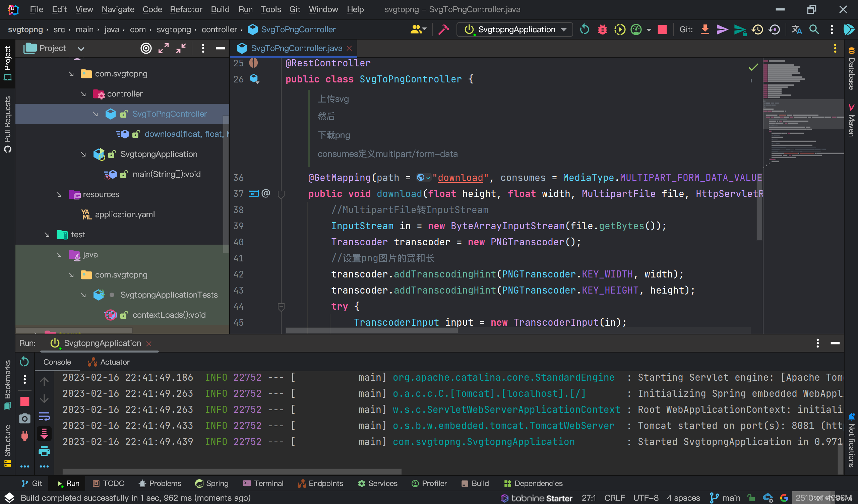This screenshot has height=504, width=858.
Task: Select the Console tab
Action: click(57, 362)
